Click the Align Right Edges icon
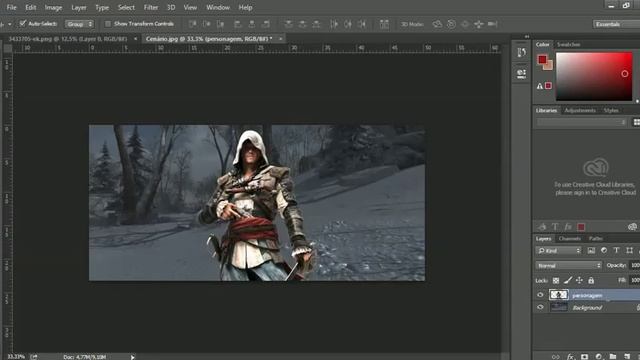Screen dimensions: 640x360 click(x=266, y=24)
